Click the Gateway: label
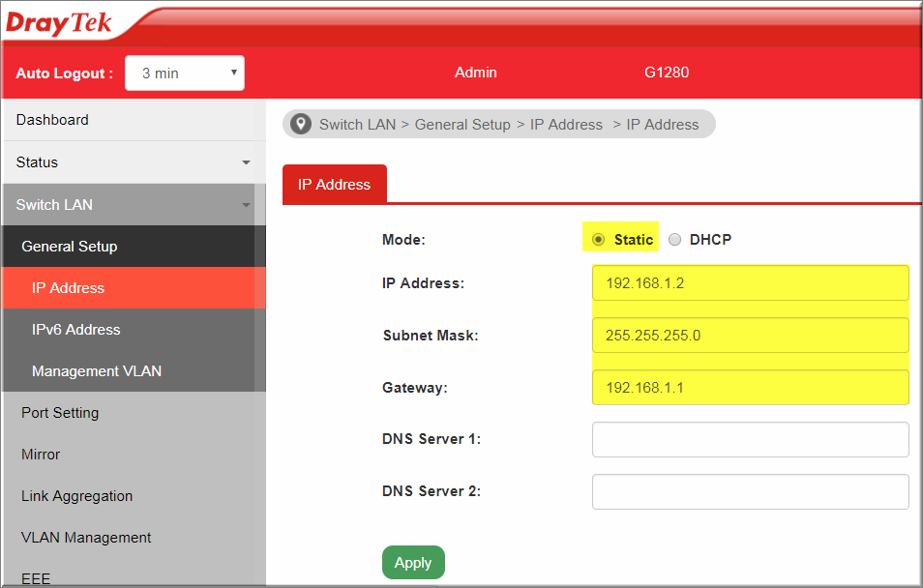The width and height of the screenshot is (923, 588). click(x=415, y=387)
